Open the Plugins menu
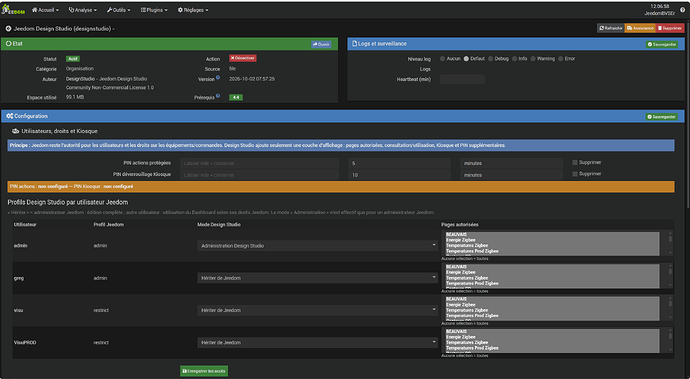690x379 pixels. [x=154, y=10]
